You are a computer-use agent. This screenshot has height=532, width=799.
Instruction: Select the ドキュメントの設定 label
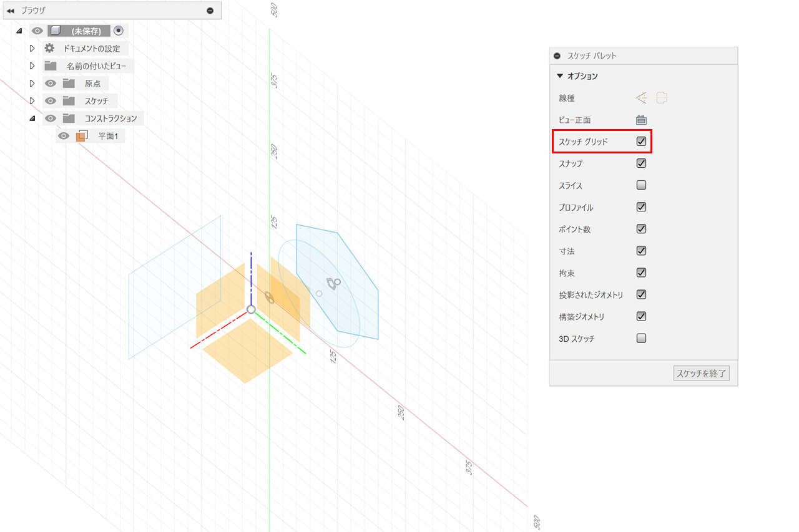click(92, 48)
